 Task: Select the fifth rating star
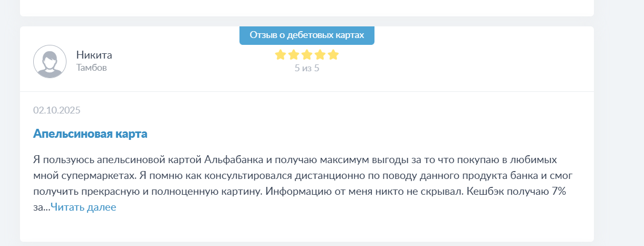point(333,55)
